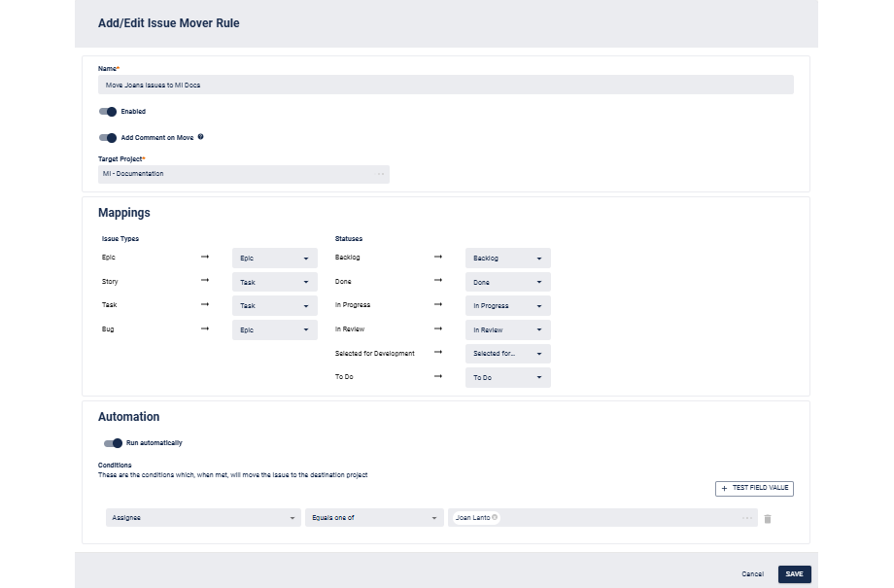Open MI - Documentation target project selector

(x=244, y=174)
